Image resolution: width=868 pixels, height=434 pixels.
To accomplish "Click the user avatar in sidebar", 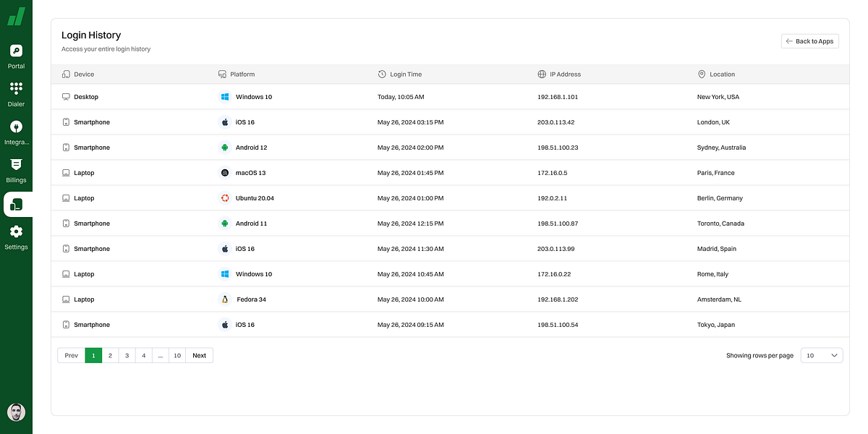I will [x=16, y=412].
